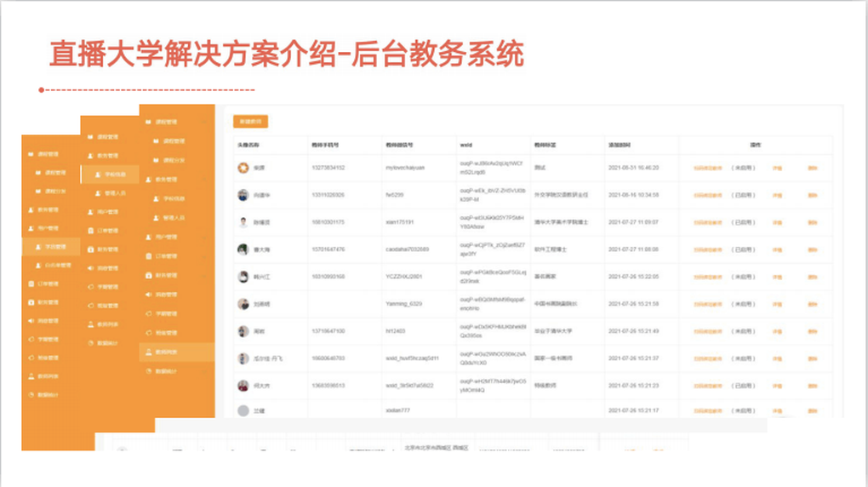Screen dimensions: 868x487
Task: Click 详情 link in the 韩兴江 row
Action: click(776, 277)
